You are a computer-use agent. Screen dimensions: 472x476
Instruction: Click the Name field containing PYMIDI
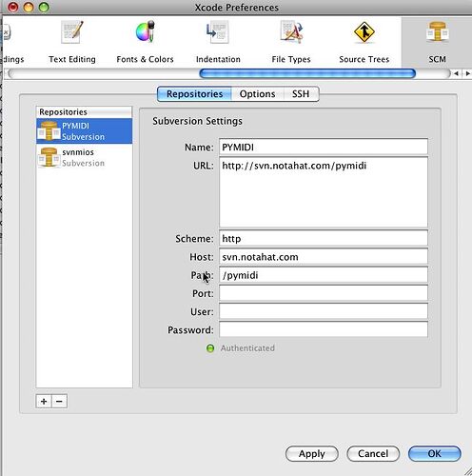click(324, 147)
